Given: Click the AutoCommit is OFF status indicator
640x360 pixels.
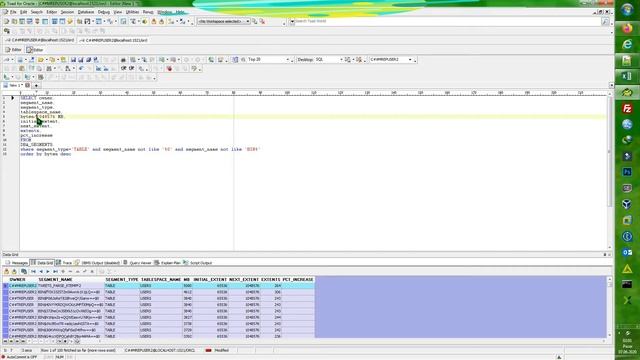Looking at the screenshot, I should (x=20, y=357).
